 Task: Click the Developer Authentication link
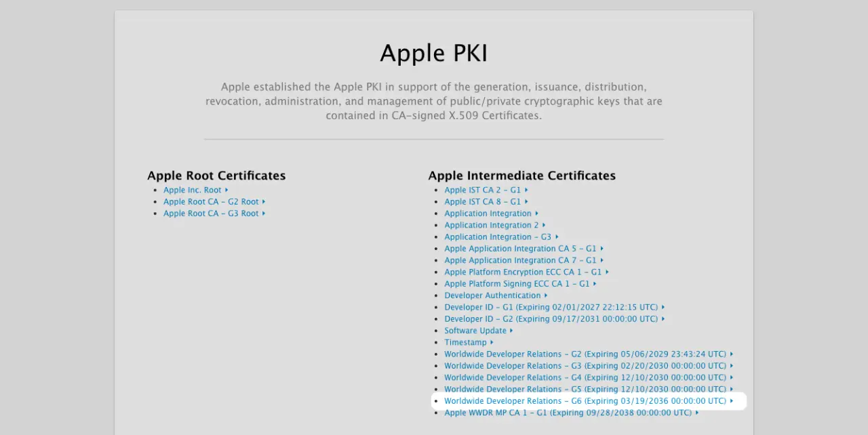(x=496, y=295)
